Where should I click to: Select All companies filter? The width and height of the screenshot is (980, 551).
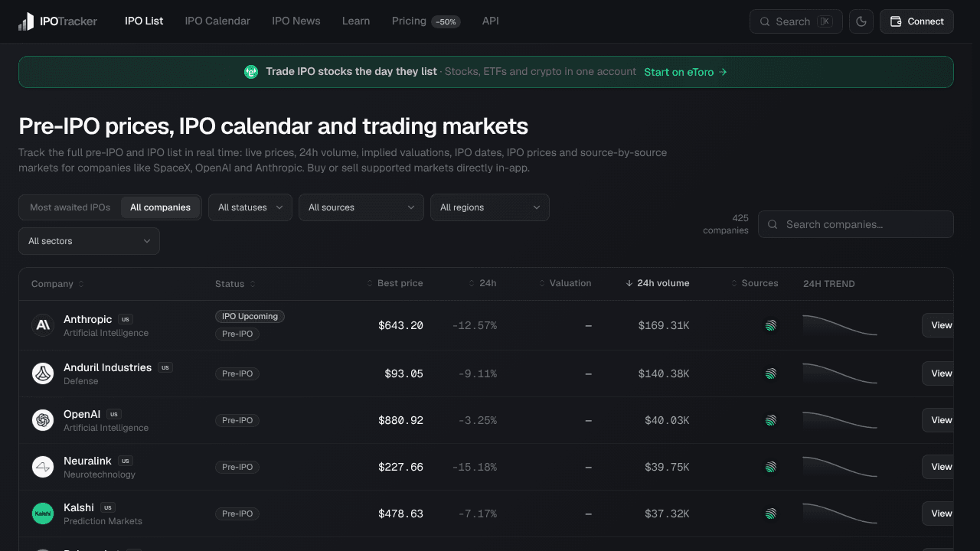(160, 207)
